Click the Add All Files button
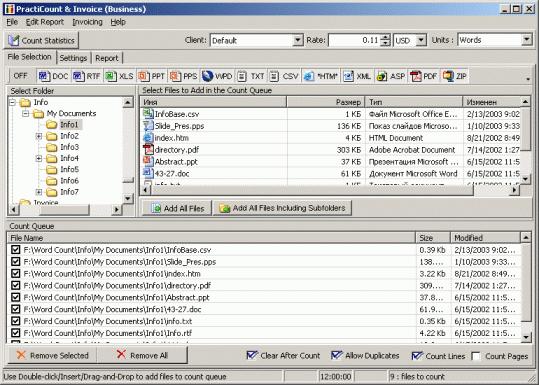This screenshot has width=539, height=385. pos(177,208)
